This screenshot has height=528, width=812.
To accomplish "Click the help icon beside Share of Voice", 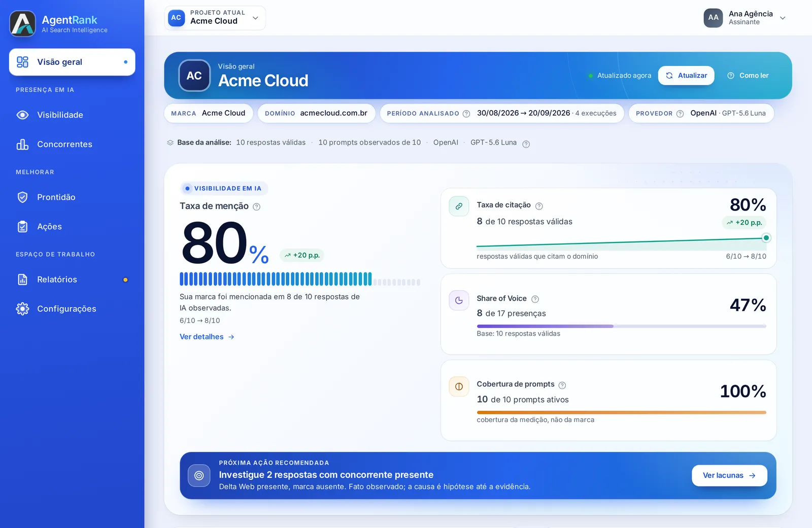I will [535, 299].
